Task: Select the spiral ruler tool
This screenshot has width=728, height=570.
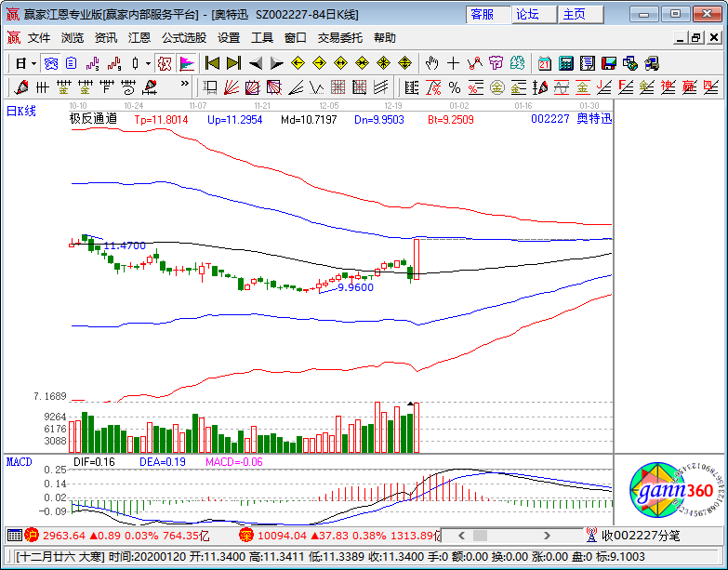Action: [x=127, y=86]
